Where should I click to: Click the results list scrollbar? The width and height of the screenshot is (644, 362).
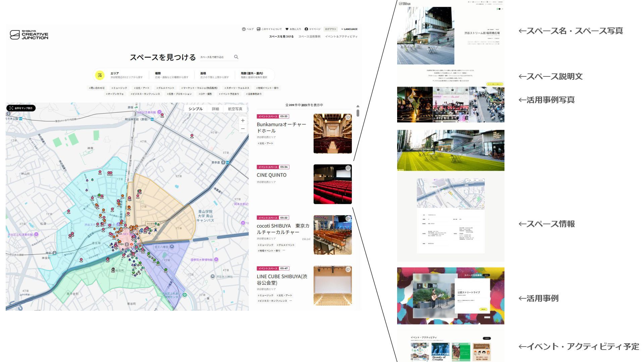pos(358,113)
